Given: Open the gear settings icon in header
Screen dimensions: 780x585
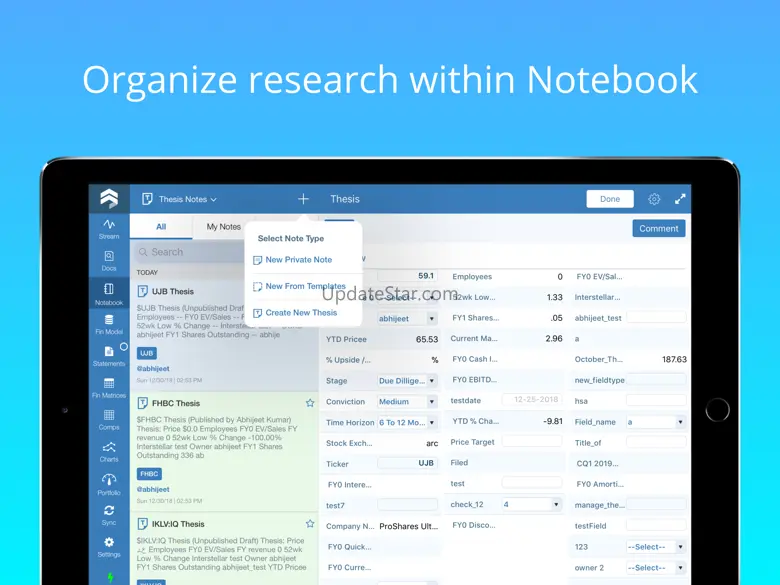Looking at the screenshot, I should point(654,199).
